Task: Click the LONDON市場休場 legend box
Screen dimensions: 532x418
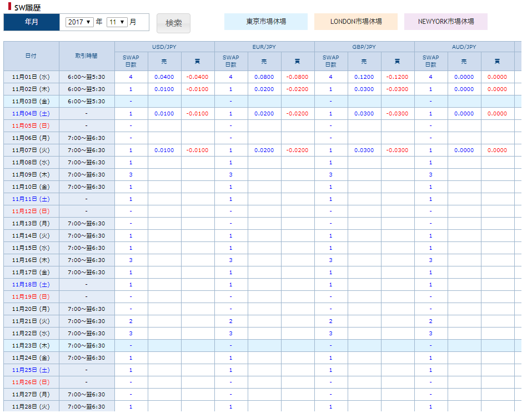Action: pos(356,22)
